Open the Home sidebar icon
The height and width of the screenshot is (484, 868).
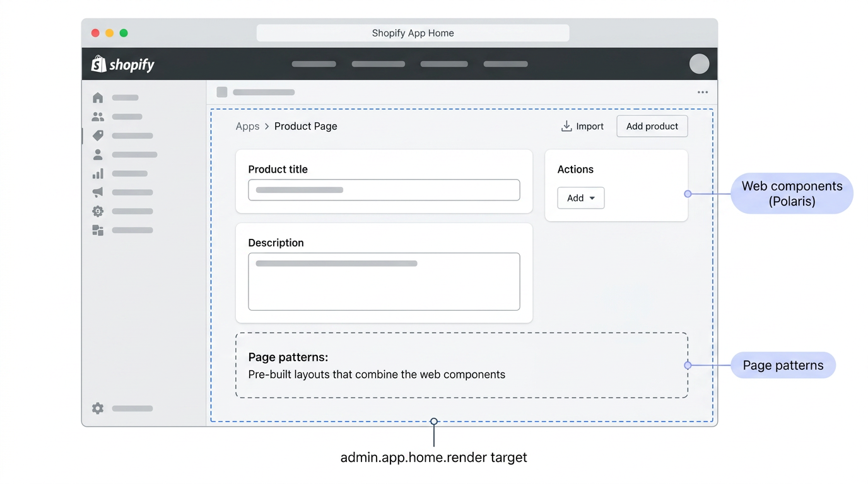[98, 98]
